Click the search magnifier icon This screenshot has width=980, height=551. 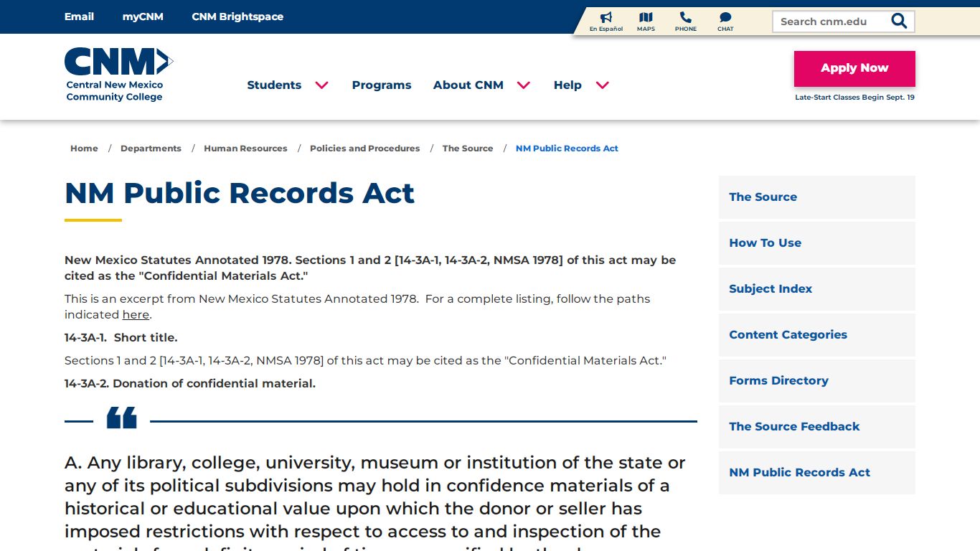click(899, 22)
